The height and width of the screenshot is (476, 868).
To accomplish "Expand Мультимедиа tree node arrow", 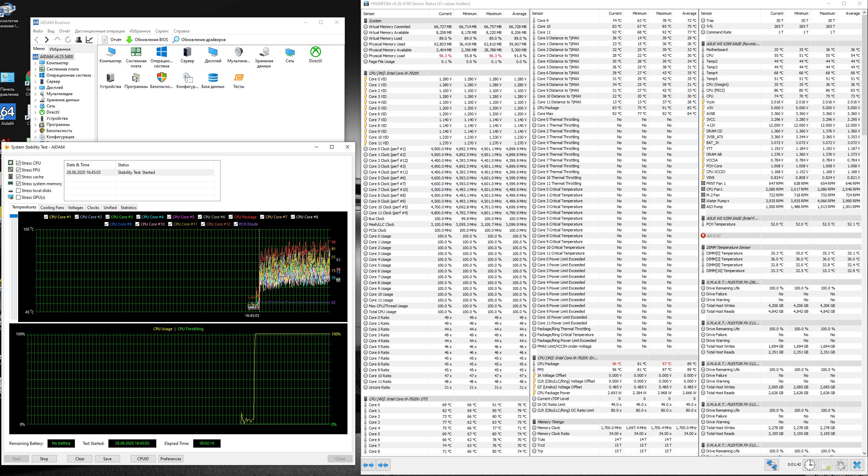I will point(36,94).
